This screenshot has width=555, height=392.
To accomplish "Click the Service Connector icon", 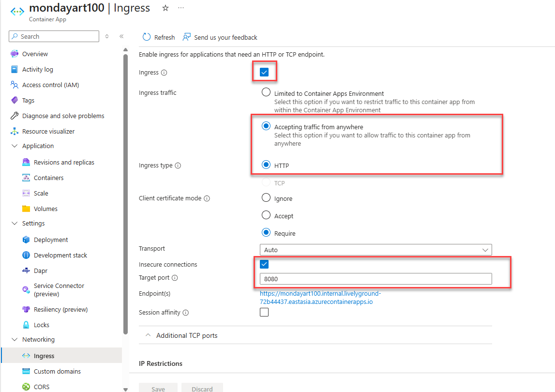I will pos(26,290).
